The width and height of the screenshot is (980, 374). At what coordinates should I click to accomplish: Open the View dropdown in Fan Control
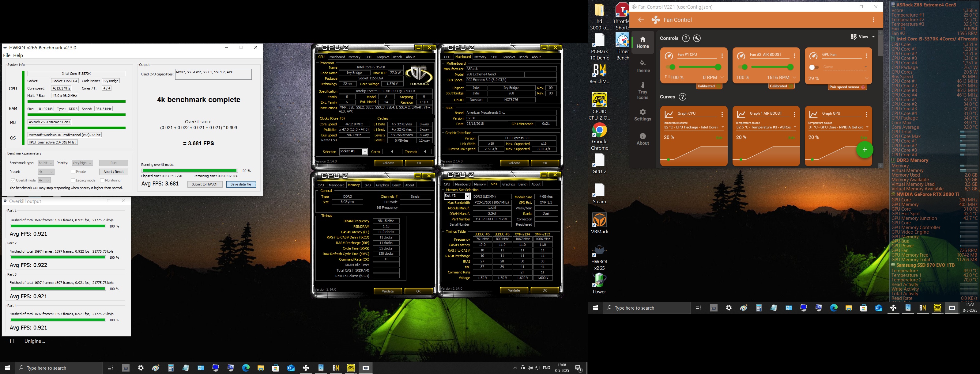pyautogui.click(x=863, y=36)
